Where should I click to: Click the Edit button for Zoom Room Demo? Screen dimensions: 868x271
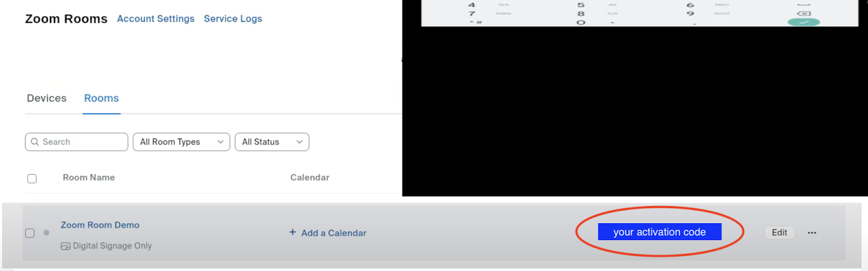tap(780, 232)
